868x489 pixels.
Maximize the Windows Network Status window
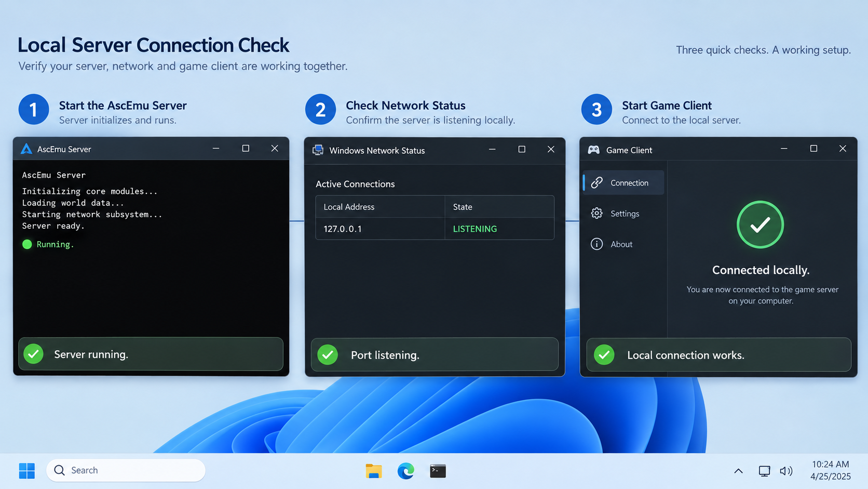(522, 150)
